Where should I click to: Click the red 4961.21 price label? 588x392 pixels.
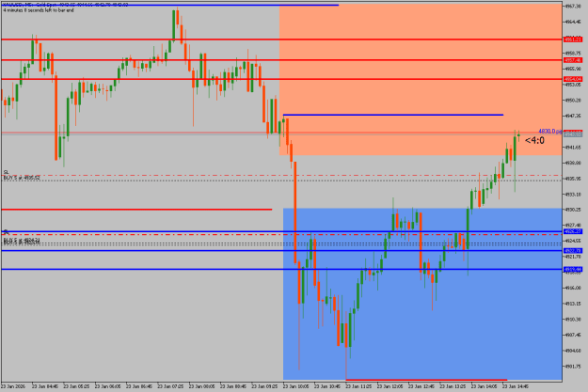[573, 39]
